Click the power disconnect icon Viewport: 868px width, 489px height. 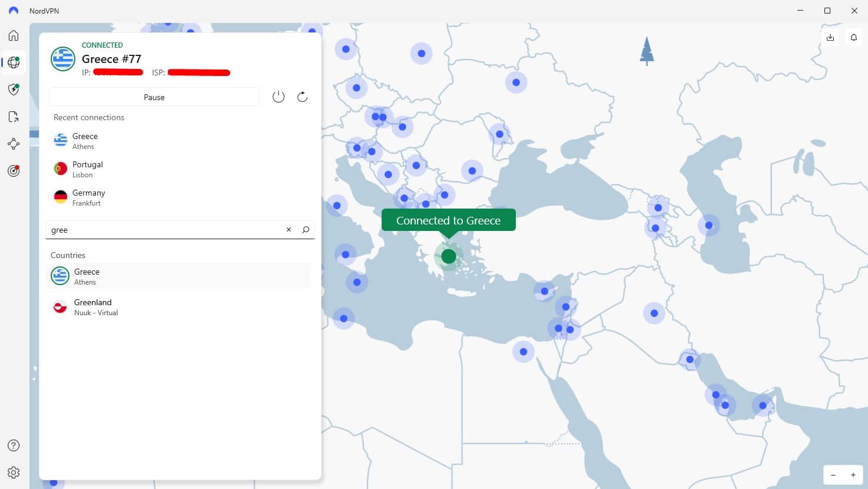click(279, 97)
